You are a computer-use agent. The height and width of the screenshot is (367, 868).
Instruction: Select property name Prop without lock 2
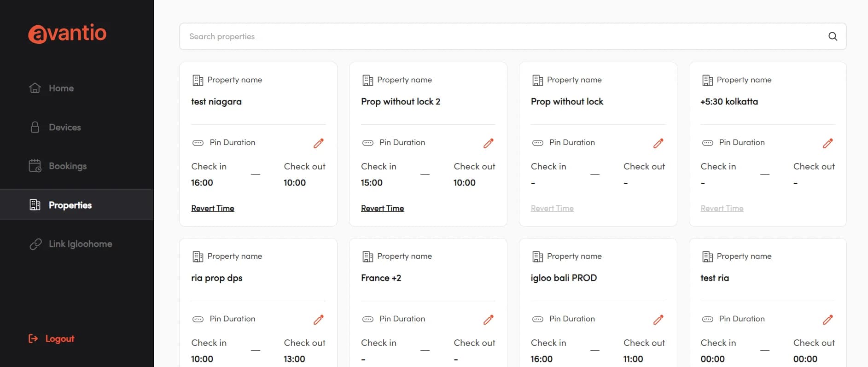tap(401, 102)
